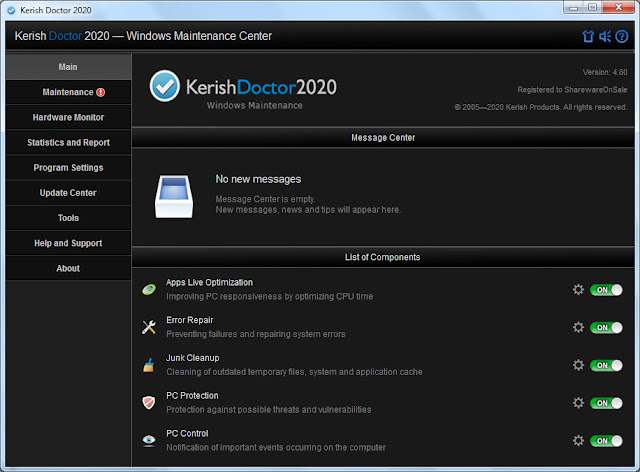Close the Kerish Doctor window

pos(618,7)
